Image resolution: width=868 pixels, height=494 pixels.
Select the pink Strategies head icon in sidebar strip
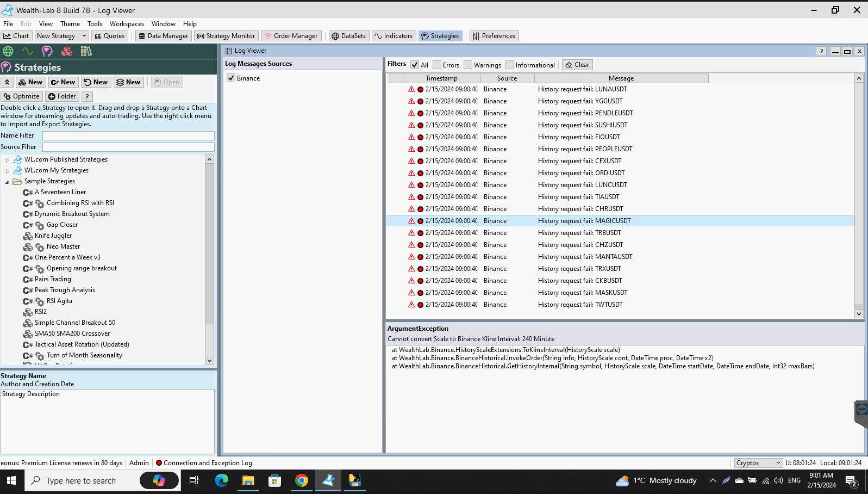(47, 51)
